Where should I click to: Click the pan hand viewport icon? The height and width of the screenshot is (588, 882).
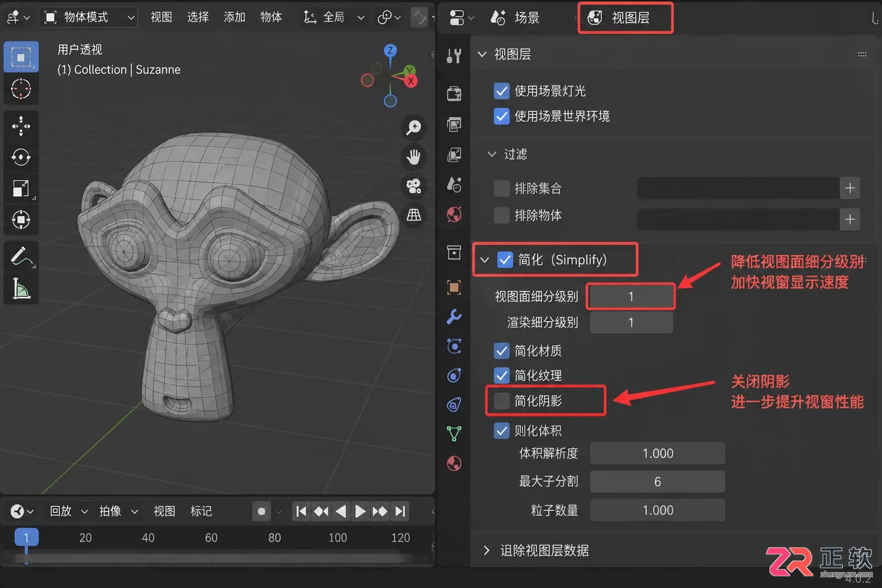[x=414, y=157]
